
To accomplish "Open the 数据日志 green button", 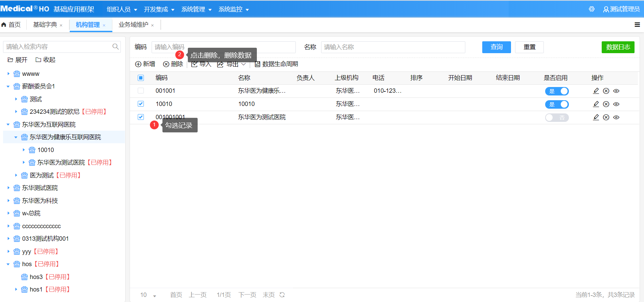I will pyautogui.click(x=618, y=47).
